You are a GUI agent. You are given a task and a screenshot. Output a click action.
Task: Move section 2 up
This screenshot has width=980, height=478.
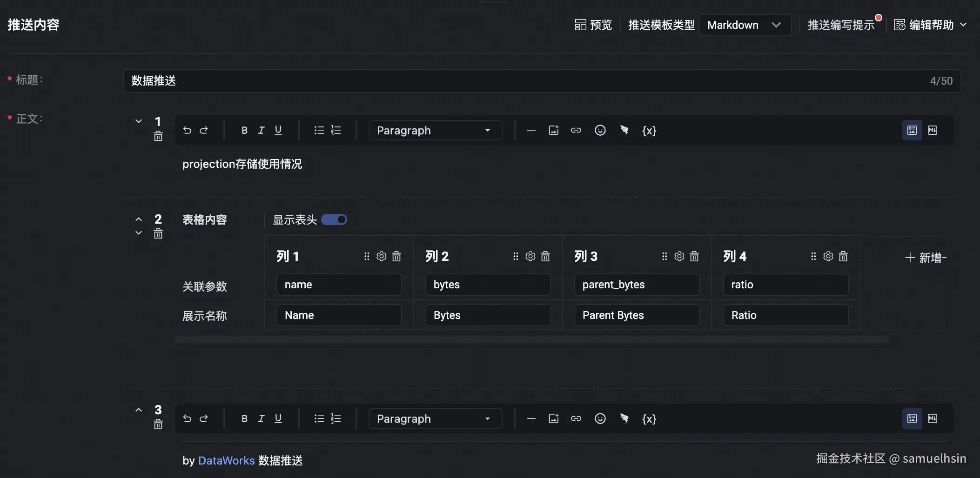[x=139, y=219]
